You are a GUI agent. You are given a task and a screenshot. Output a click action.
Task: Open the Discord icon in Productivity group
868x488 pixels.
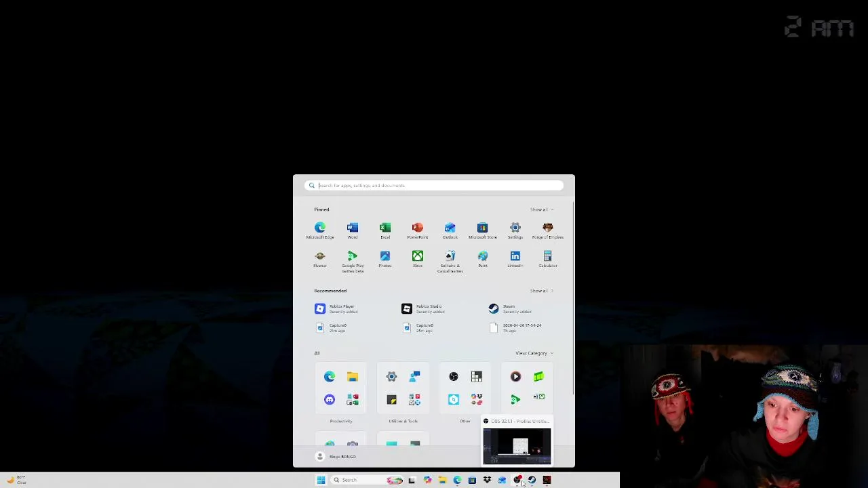(x=330, y=399)
